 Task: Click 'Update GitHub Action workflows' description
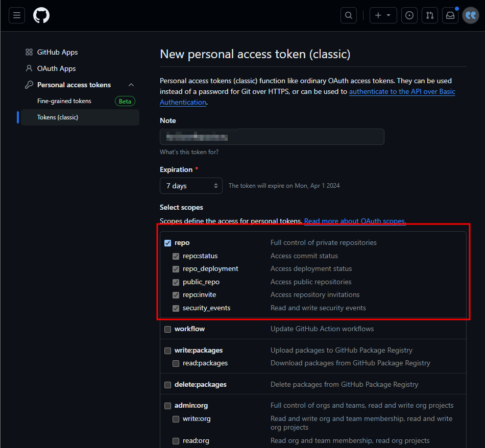pyautogui.click(x=322, y=329)
